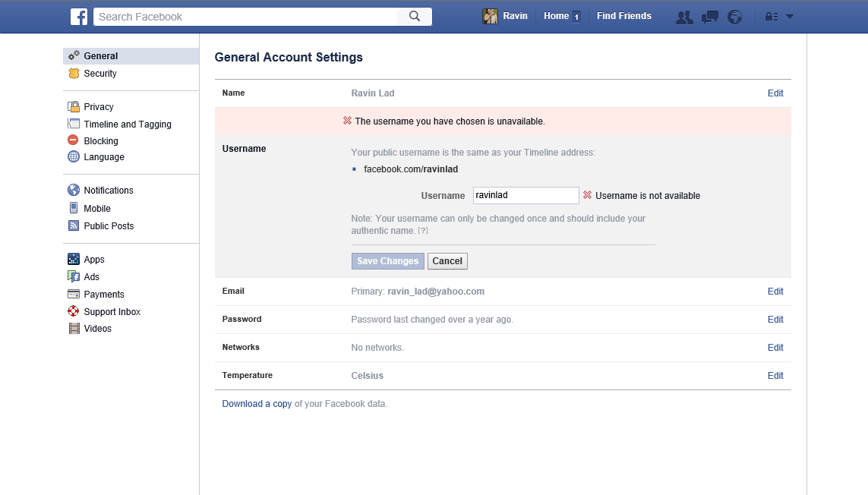
Task: Click the Save Changes button
Action: click(387, 261)
